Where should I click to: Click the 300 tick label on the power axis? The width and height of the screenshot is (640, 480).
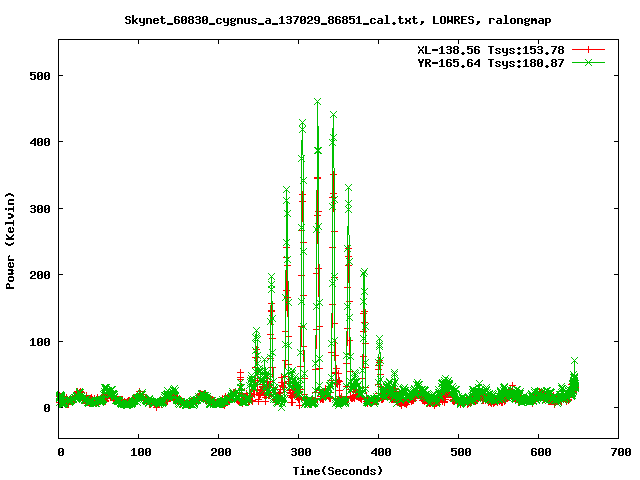[x=40, y=209]
